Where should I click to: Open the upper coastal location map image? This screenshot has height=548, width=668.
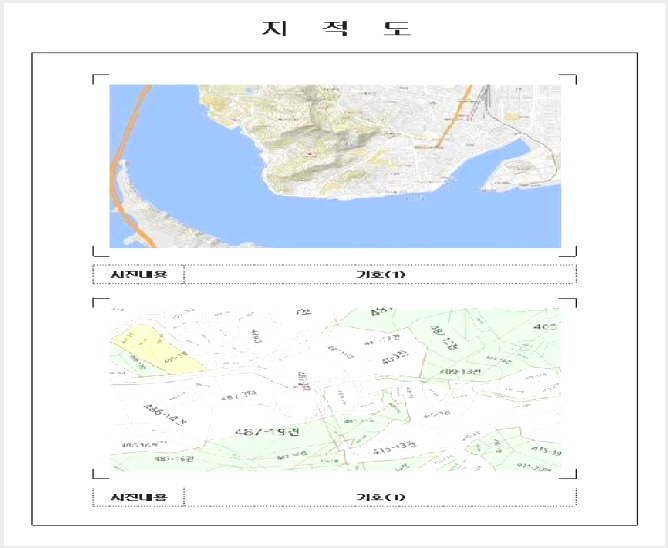coord(335,166)
